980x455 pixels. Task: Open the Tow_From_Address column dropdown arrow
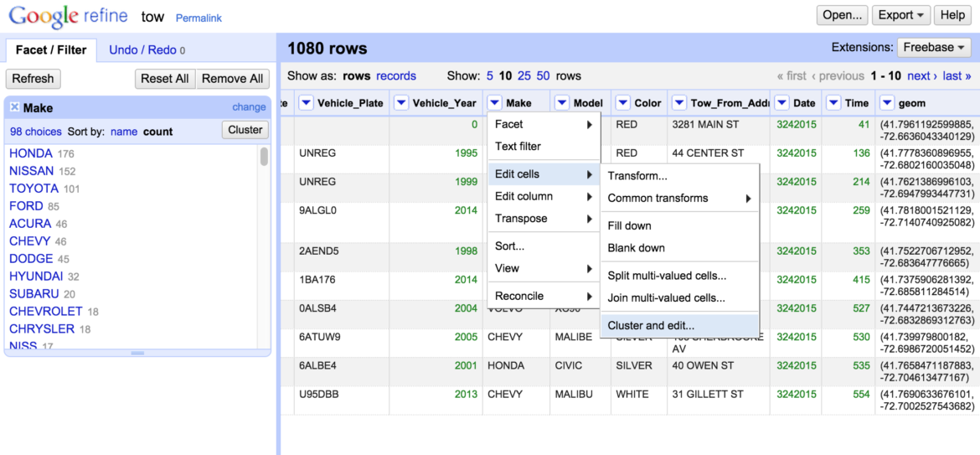679,103
